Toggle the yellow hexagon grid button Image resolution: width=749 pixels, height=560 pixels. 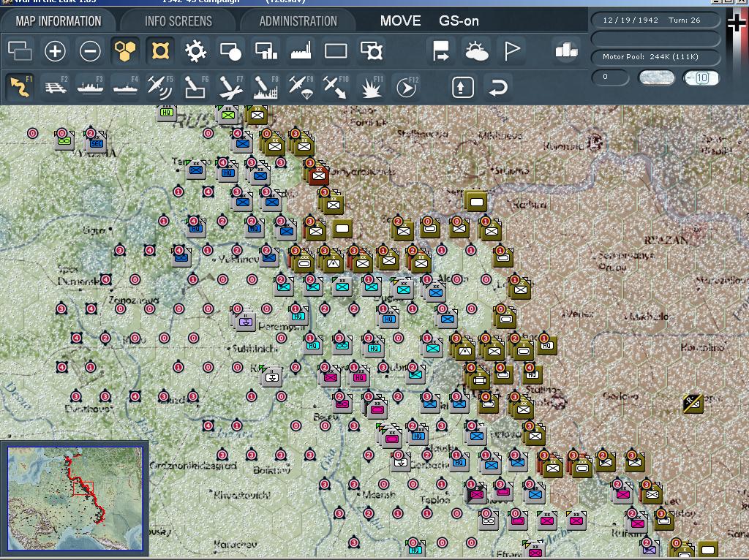124,51
